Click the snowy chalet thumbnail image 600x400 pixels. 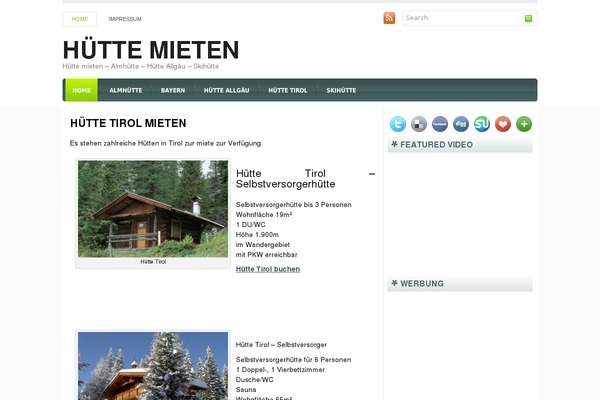(x=153, y=366)
